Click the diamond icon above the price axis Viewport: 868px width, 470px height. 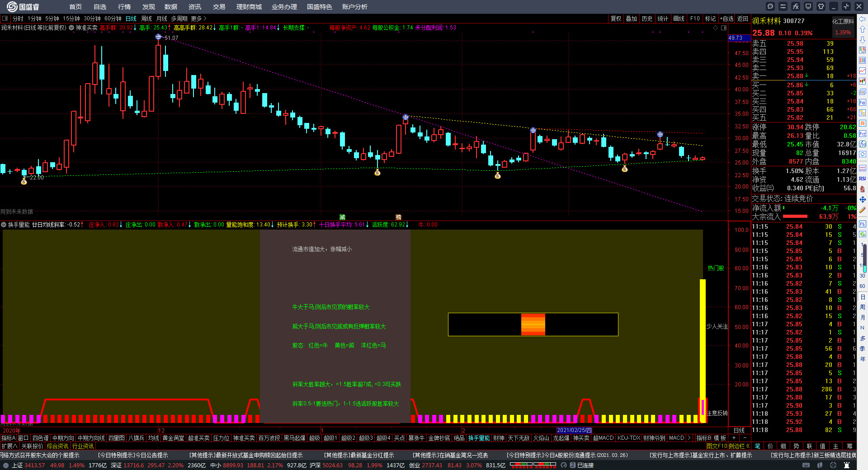(715, 28)
